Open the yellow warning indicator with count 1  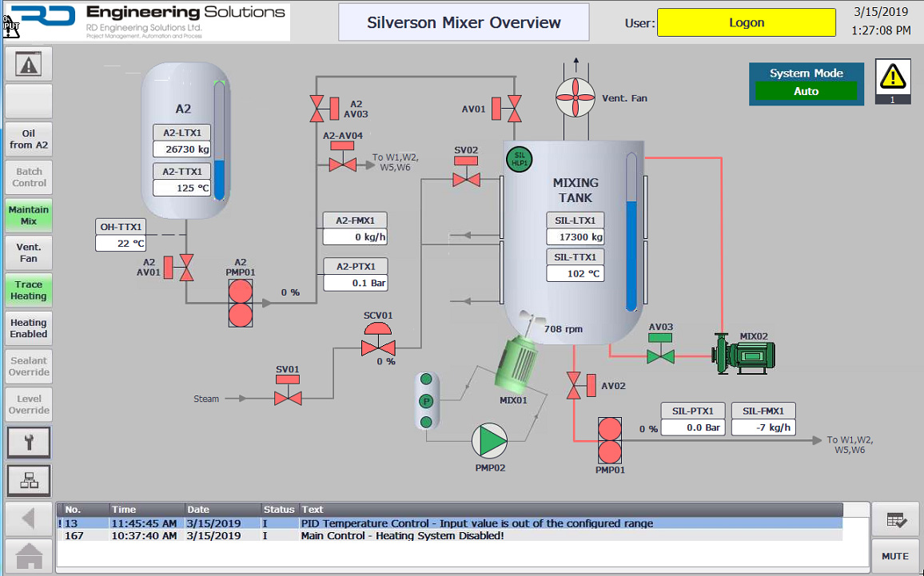893,82
